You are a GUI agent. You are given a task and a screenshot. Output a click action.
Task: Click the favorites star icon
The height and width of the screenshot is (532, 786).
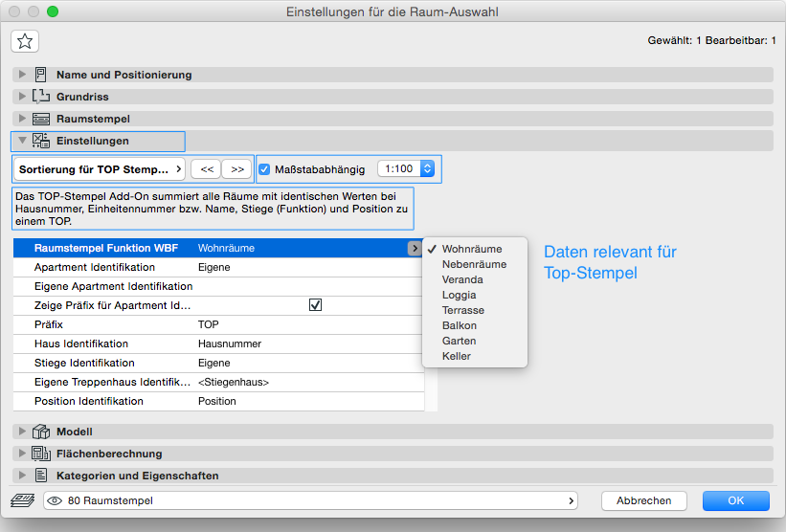[25, 40]
